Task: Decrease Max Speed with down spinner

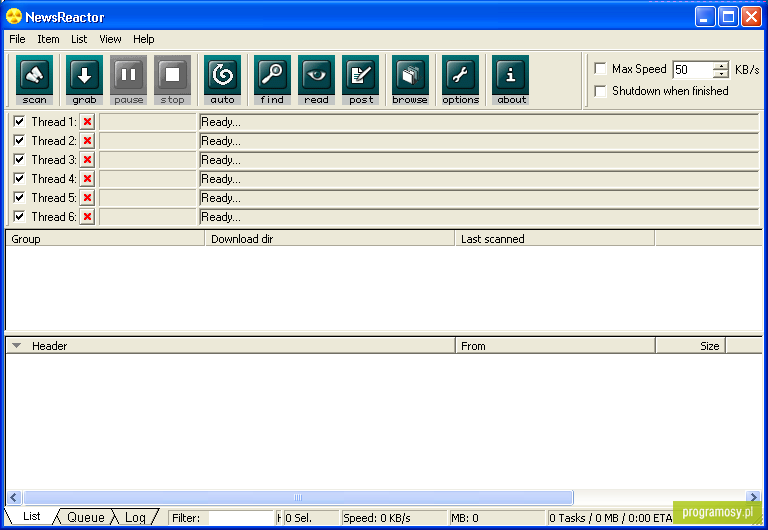Action: pos(721,74)
